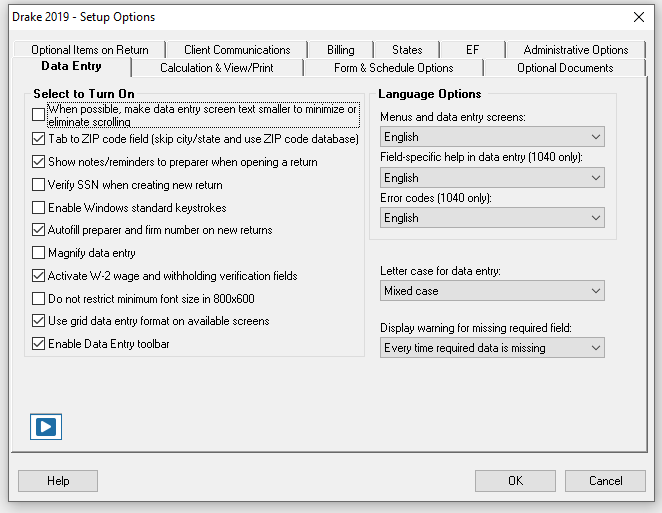Select the Billing tab
The image size is (662, 513).
click(341, 50)
